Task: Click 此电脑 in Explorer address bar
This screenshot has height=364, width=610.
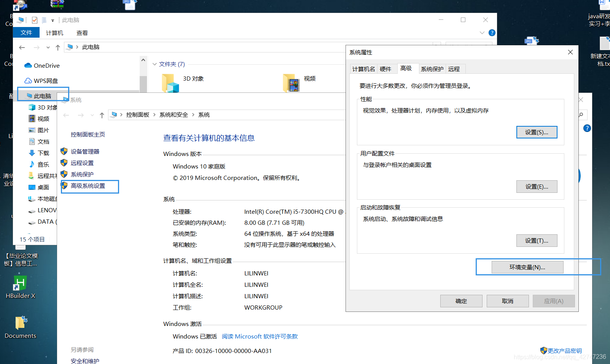Action: point(91,47)
